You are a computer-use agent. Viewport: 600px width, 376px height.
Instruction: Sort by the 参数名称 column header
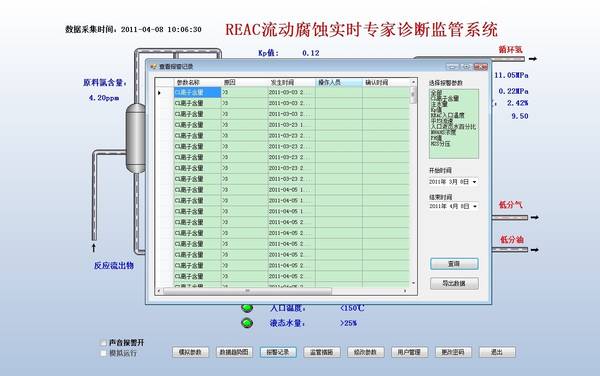(197, 82)
